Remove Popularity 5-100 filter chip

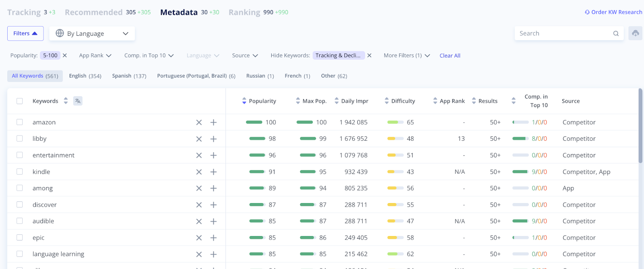pyautogui.click(x=65, y=55)
